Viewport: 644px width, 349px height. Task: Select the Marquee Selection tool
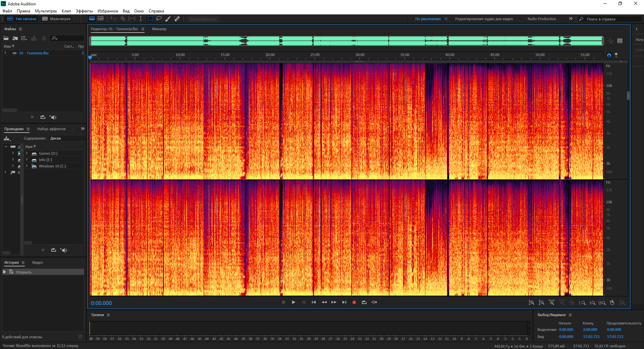(x=150, y=19)
